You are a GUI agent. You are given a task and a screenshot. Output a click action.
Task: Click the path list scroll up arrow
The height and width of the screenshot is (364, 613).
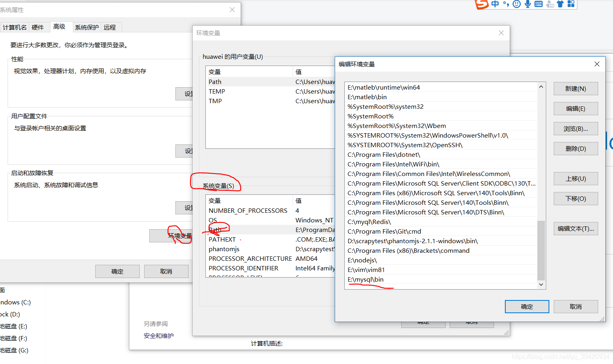pos(541,87)
